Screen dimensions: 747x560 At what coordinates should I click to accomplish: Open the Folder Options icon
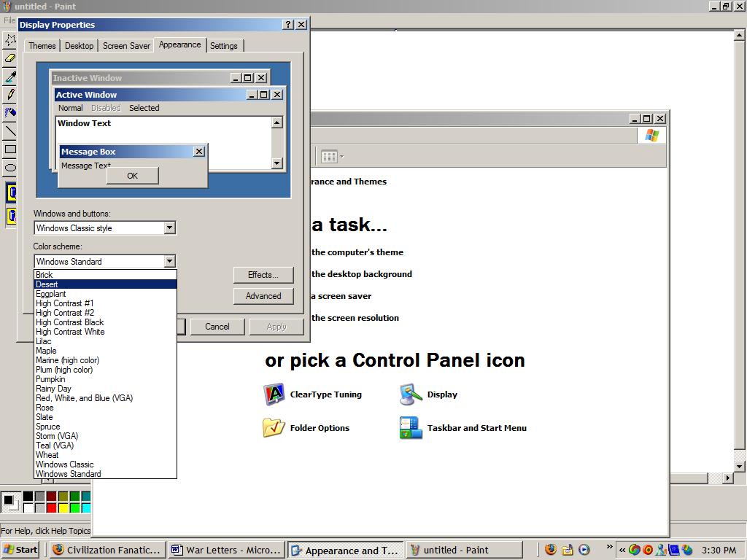274,427
